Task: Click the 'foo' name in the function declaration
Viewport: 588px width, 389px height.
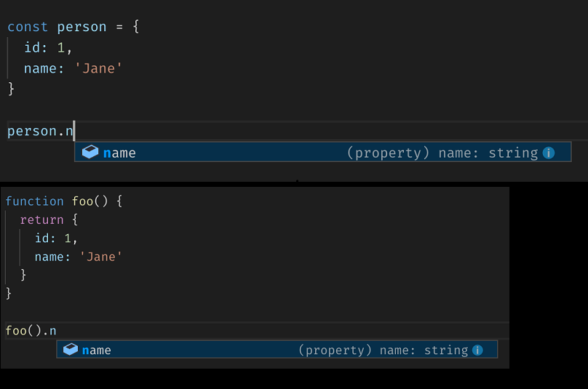Action: 82,201
